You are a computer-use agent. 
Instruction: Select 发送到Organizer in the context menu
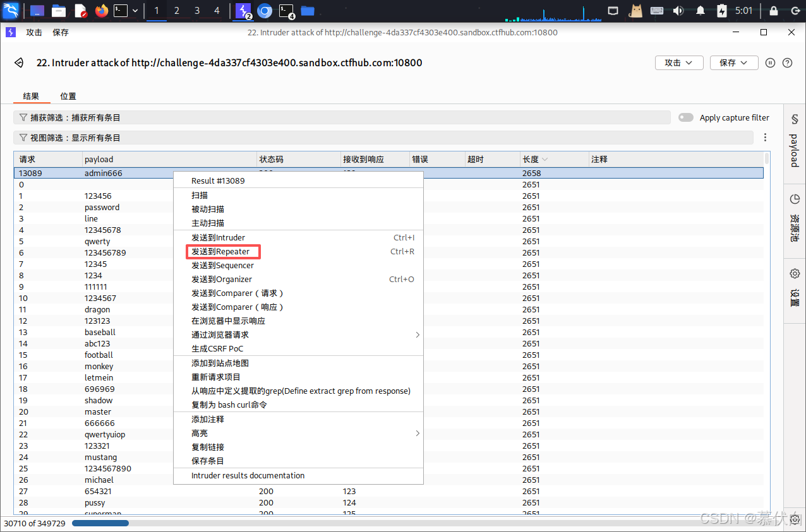pyautogui.click(x=298, y=279)
